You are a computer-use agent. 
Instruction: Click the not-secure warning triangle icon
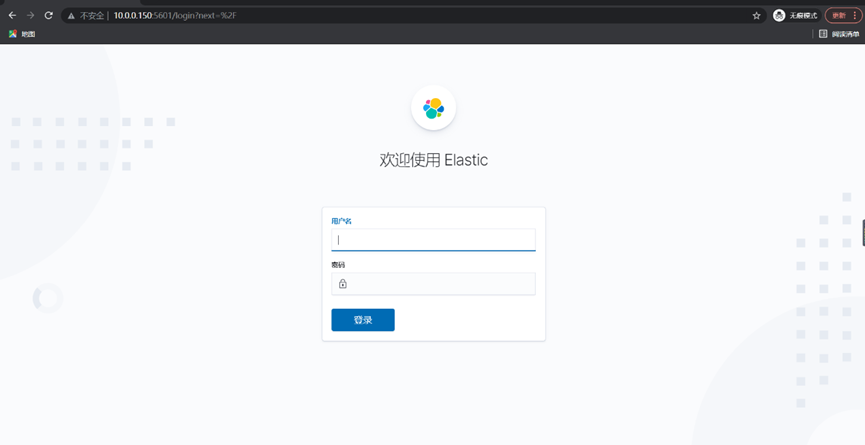tap(71, 16)
